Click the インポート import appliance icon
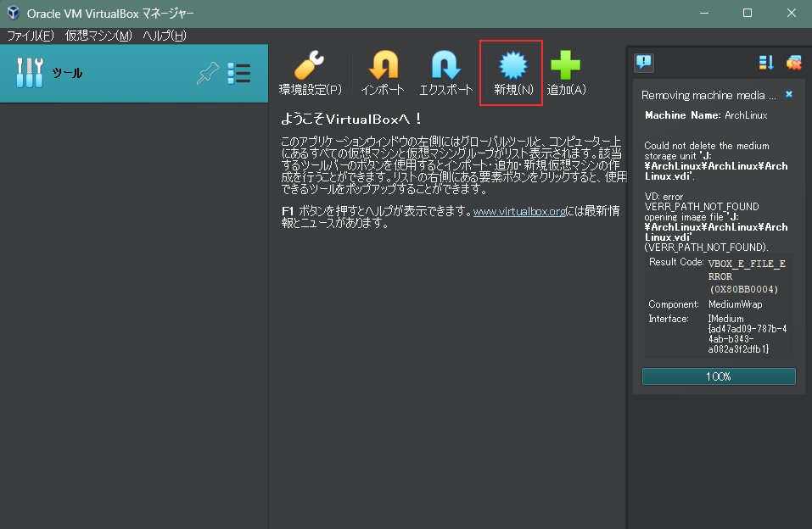The height and width of the screenshot is (529, 812). [x=383, y=73]
